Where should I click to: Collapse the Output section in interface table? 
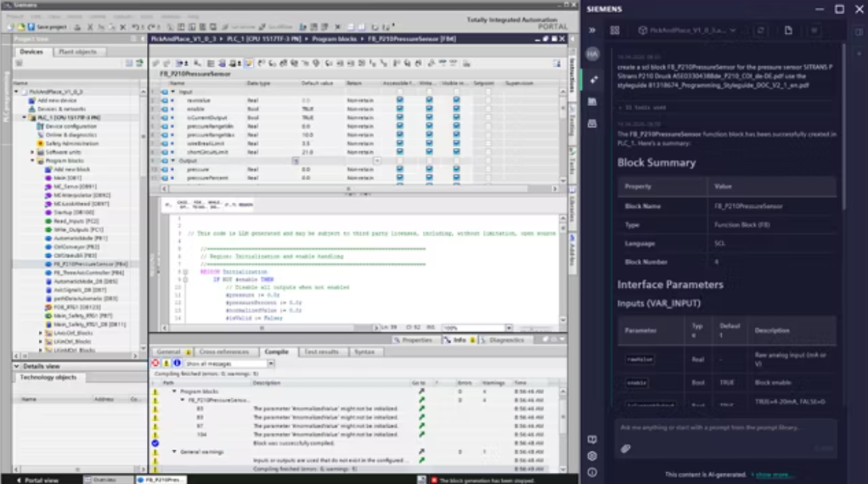(x=173, y=161)
